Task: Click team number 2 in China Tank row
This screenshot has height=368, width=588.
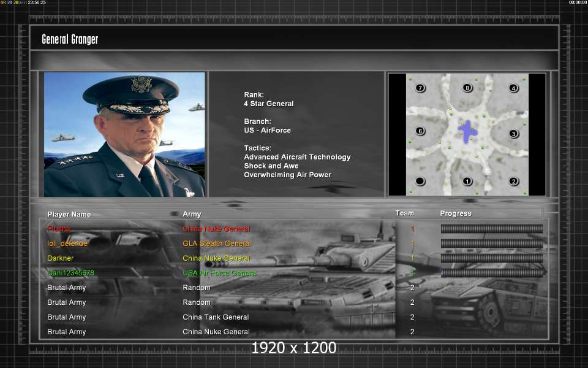Action: (x=412, y=317)
